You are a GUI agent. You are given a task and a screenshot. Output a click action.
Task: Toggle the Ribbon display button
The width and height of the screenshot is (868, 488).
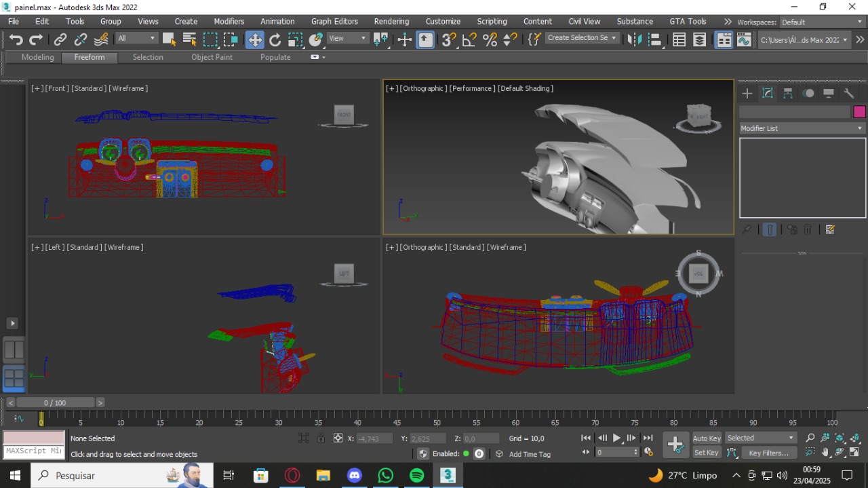tap(724, 39)
